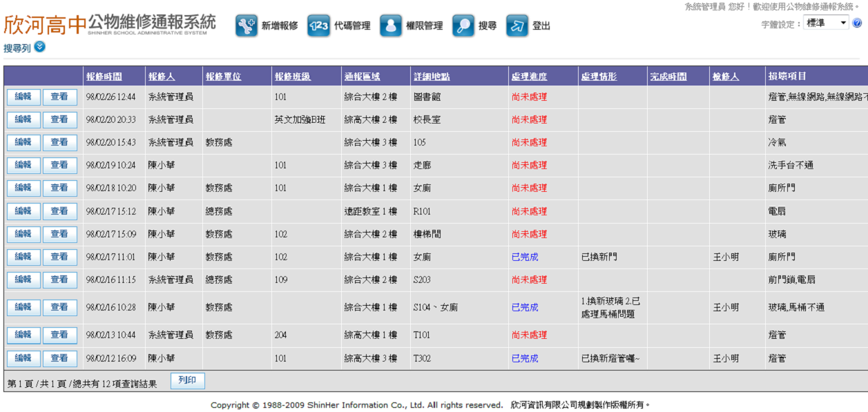Image resolution: width=868 pixels, height=412 pixels.
Task: Sort by 損壞項目 column header
Action: [787, 77]
